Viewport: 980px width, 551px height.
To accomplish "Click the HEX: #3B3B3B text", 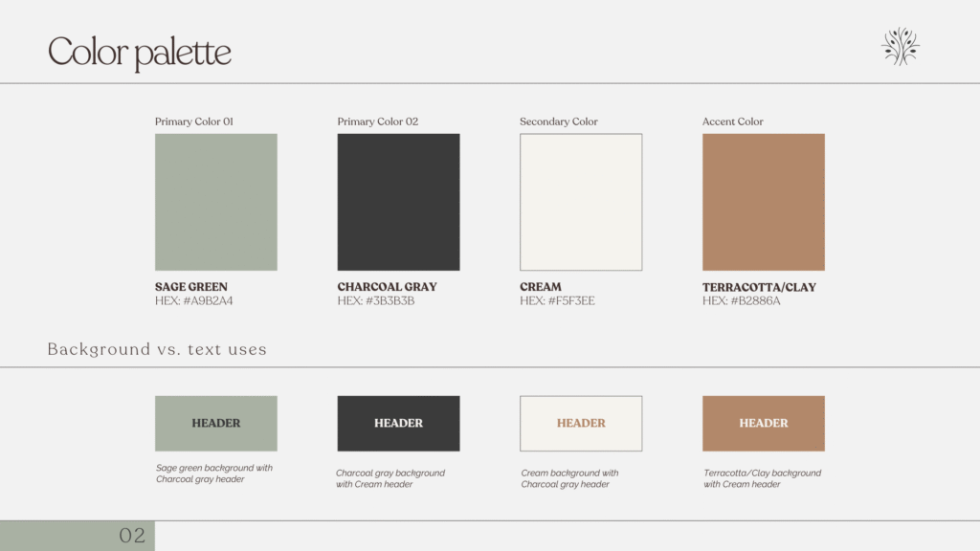I will pos(376,301).
